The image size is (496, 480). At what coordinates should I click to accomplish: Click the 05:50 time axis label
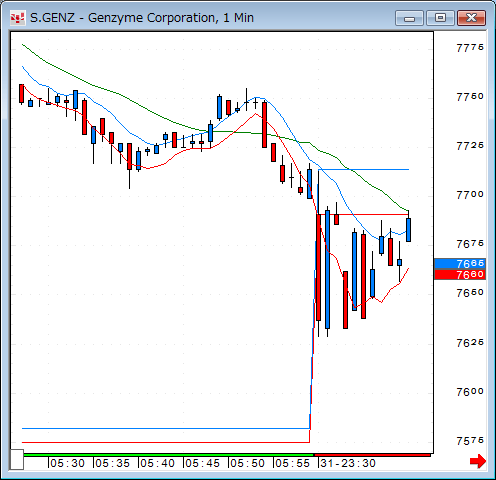pyautogui.click(x=247, y=463)
